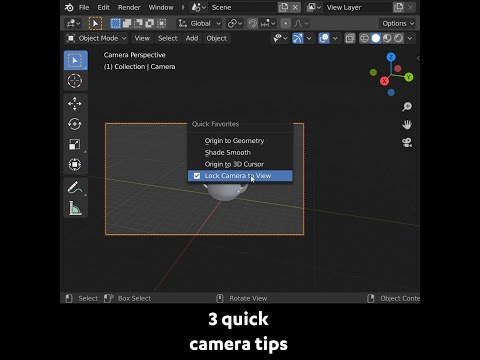Select the Move tool

click(x=75, y=104)
